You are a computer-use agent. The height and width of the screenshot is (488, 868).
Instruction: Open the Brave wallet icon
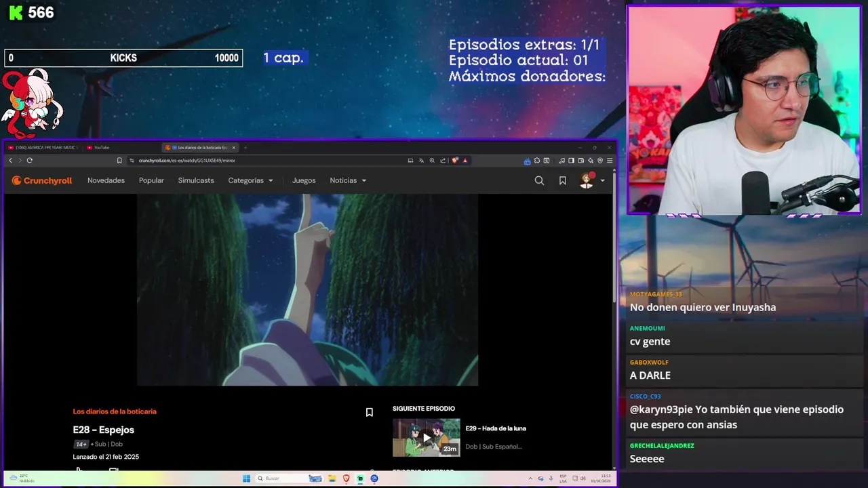(581, 161)
